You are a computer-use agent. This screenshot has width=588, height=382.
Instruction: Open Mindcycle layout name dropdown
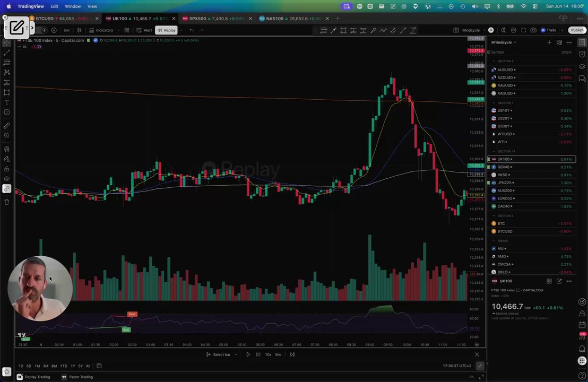[473, 30]
